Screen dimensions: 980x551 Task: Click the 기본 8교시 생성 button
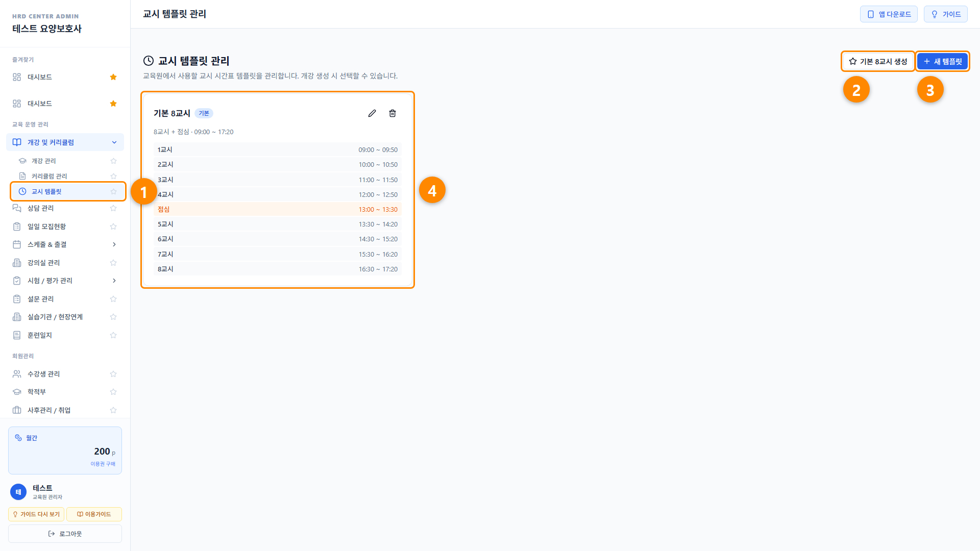(878, 61)
